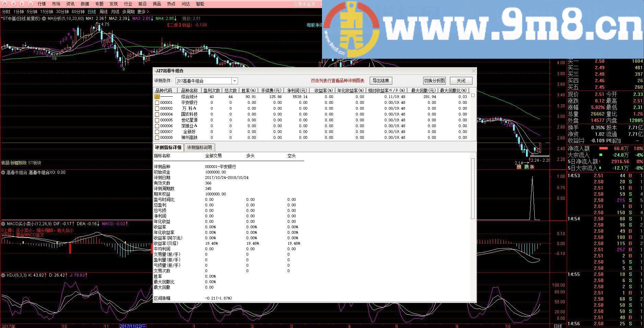Open the 行情 menu
The height and width of the screenshot is (328, 644).
pos(41,4)
